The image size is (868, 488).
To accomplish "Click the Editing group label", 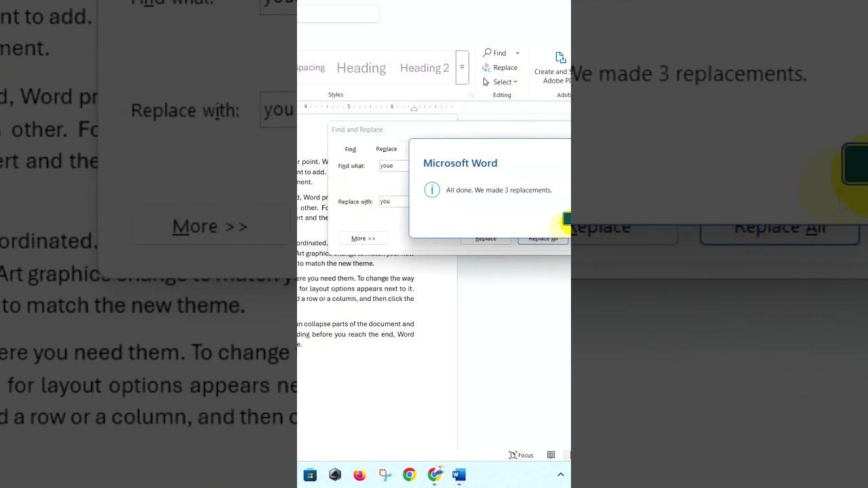I will tap(502, 95).
